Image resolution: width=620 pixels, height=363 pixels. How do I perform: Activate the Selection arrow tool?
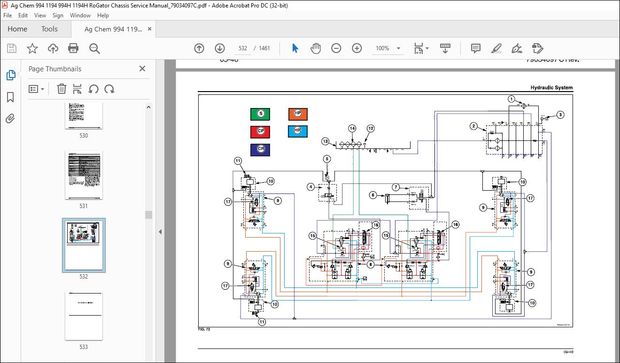[295, 48]
